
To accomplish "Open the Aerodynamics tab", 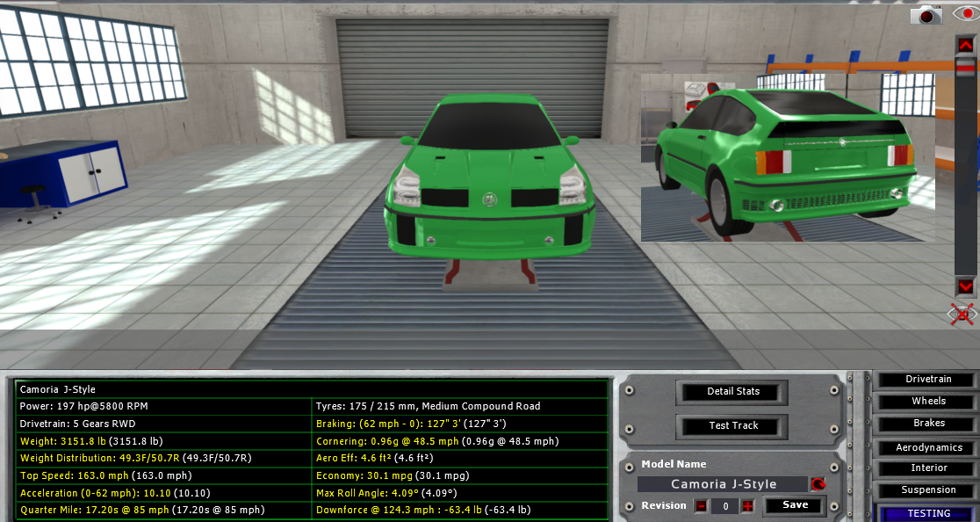I will pyautogui.click(x=928, y=448).
